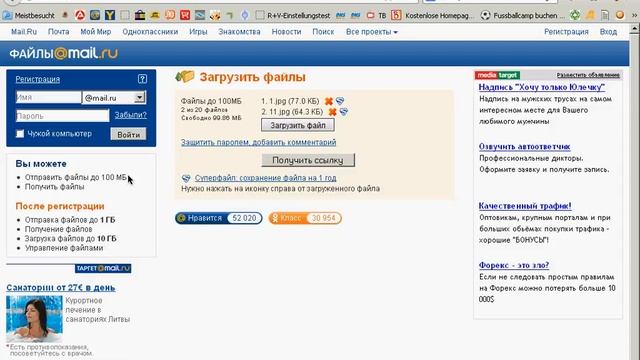This screenshot has height=360, width=640.
Task: Open the Санатории от 27€ в день link
Action: click(x=61, y=287)
